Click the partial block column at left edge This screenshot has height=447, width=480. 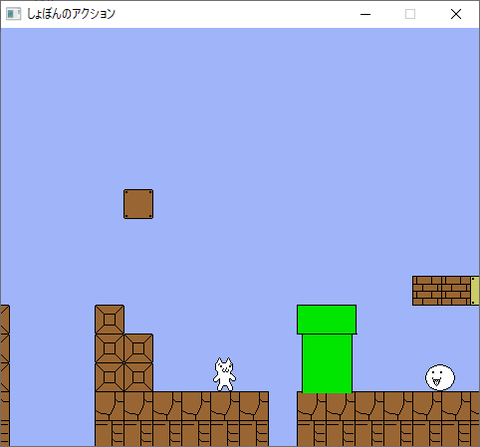pos(5,375)
